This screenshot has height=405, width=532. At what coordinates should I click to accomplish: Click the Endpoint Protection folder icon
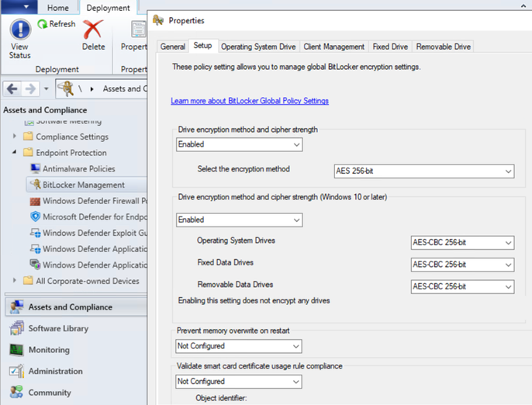[x=28, y=152]
